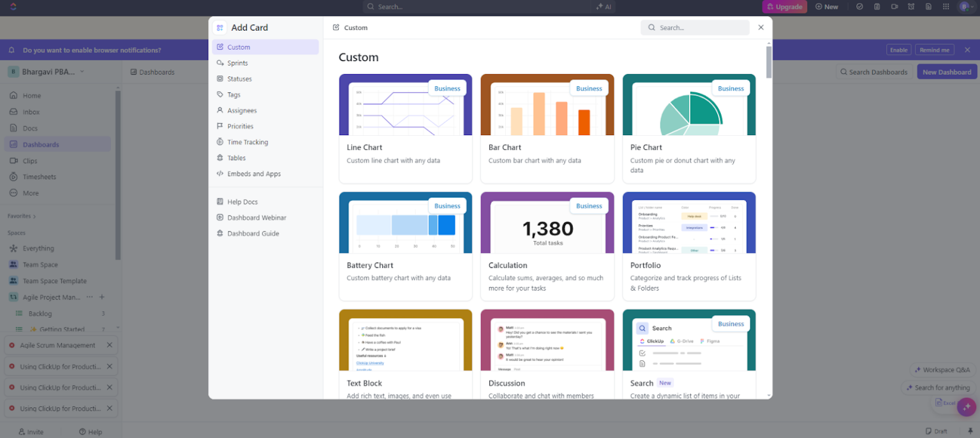Switch to the Statuses card category
Screen dimensions: 980x438
point(241,78)
